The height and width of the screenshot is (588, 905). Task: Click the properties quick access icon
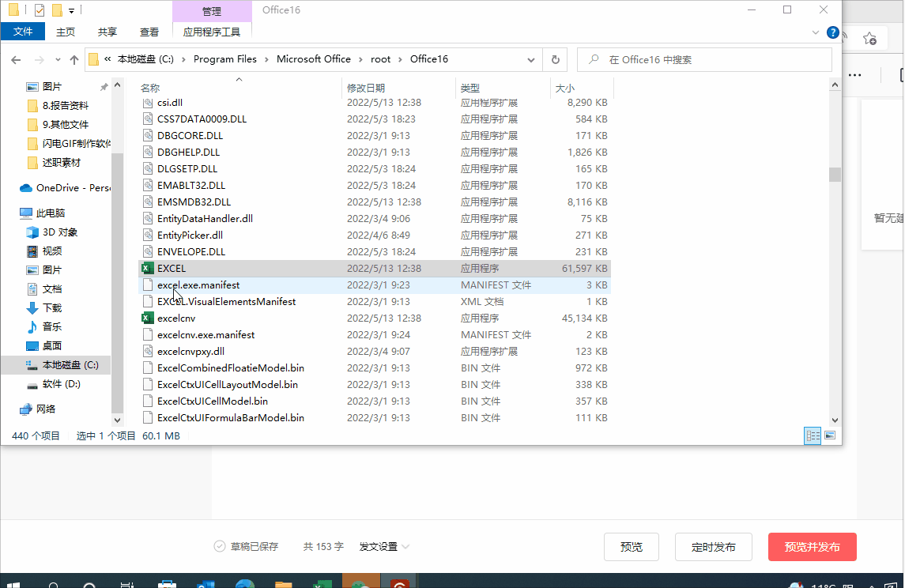(40, 9)
